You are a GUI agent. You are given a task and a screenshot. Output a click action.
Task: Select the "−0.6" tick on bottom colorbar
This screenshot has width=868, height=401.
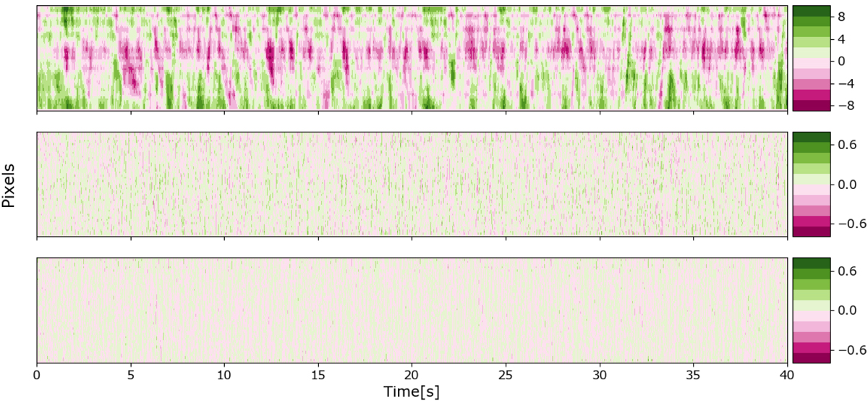pyautogui.click(x=844, y=350)
